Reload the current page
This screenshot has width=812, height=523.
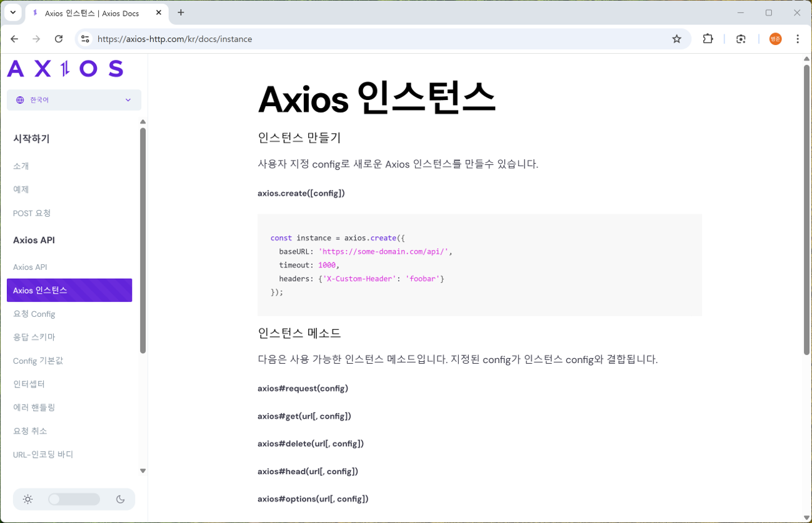59,39
